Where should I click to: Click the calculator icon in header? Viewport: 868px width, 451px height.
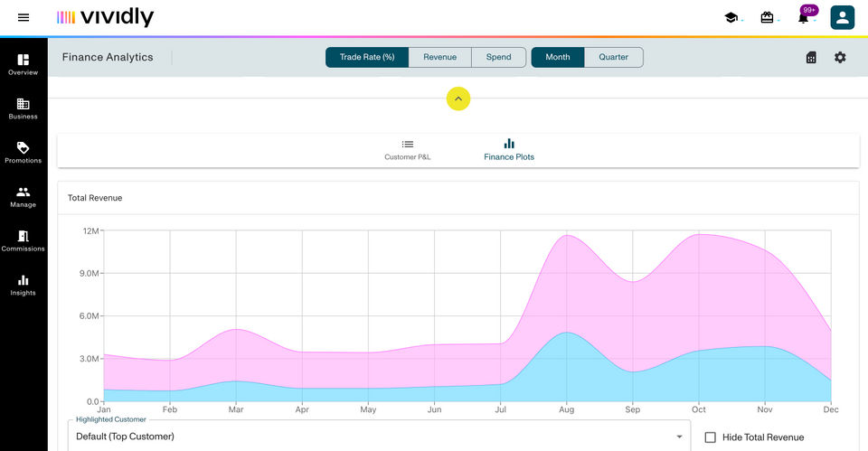tap(811, 58)
